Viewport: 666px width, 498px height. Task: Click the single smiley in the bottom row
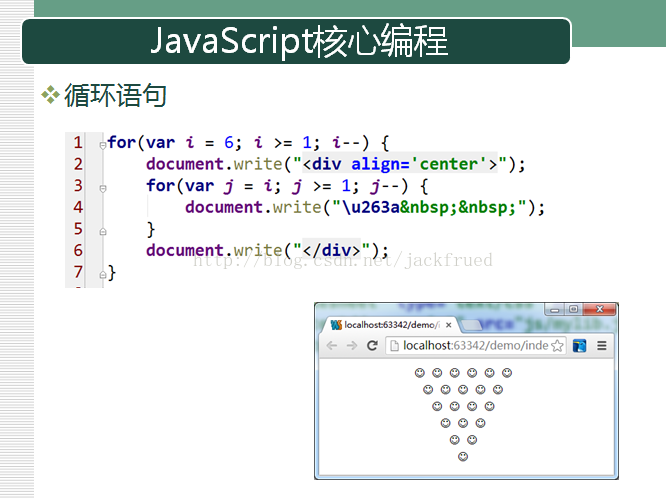[463, 456]
